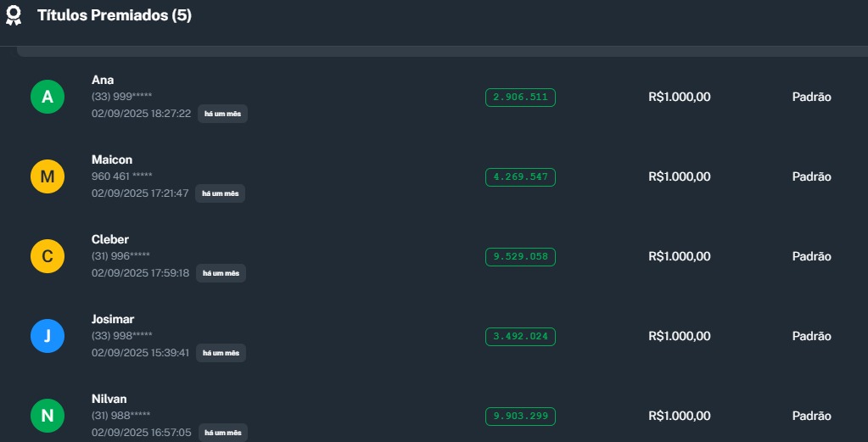Click ticket number 4.269.547 badge
Image resolution: width=868 pixels, height=442 pixels.
[520, 177]
